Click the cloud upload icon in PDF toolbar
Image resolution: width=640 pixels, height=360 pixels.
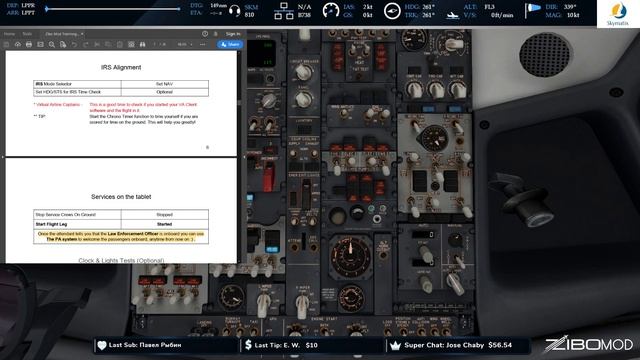tap(18, 44)
